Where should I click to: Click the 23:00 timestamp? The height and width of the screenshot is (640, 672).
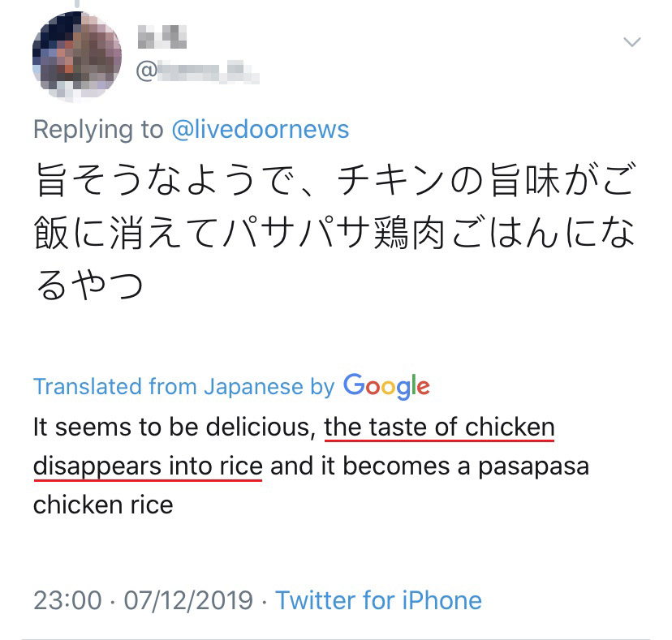67,600
